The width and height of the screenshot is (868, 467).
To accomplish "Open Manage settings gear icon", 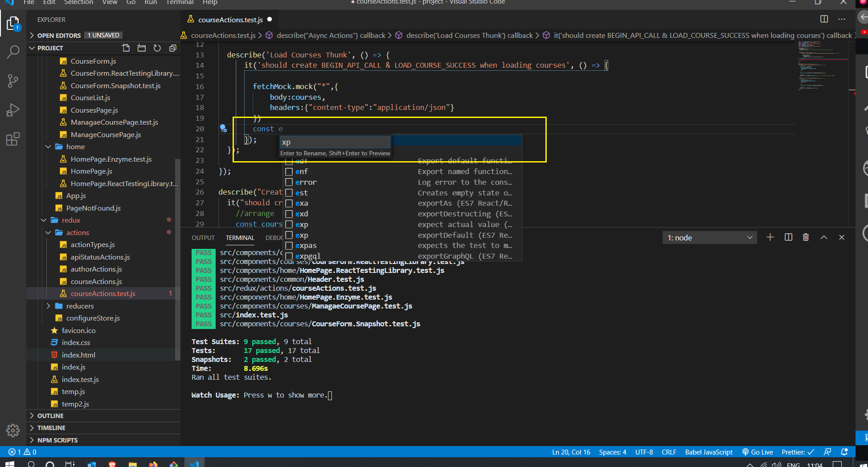I will 13,430.
